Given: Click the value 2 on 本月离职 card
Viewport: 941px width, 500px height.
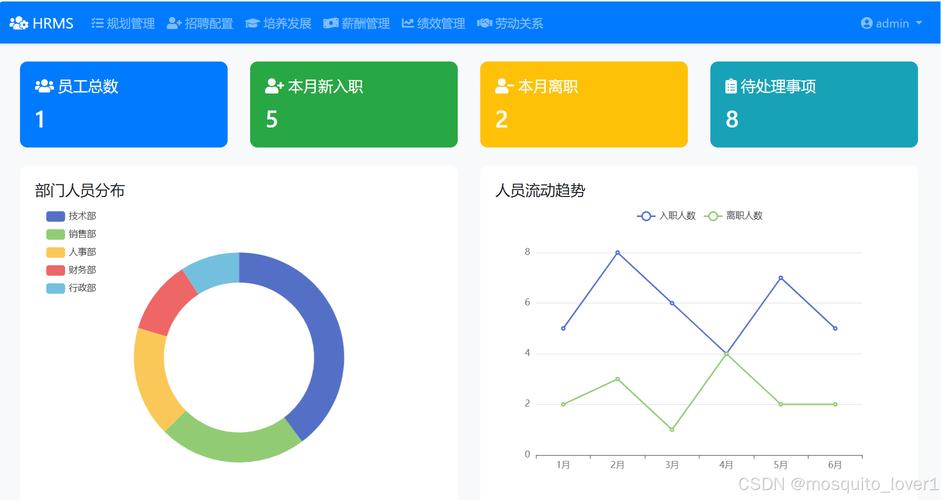Looking at the screenshot, I should point(502,119).
